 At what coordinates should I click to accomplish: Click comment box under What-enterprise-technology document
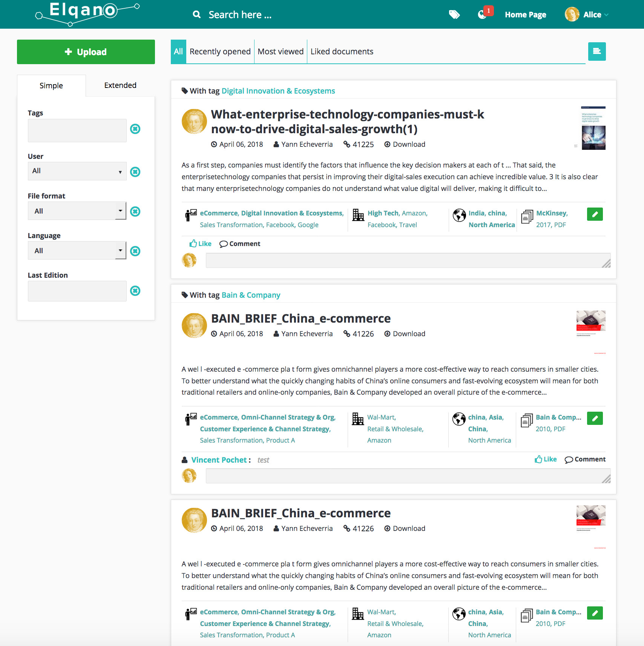408,260
